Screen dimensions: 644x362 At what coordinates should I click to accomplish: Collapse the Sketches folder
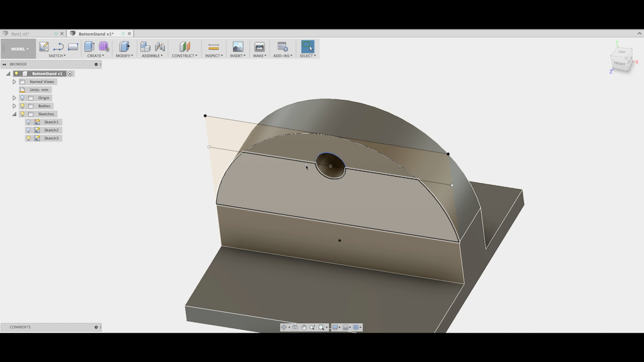tap(14, 114)
